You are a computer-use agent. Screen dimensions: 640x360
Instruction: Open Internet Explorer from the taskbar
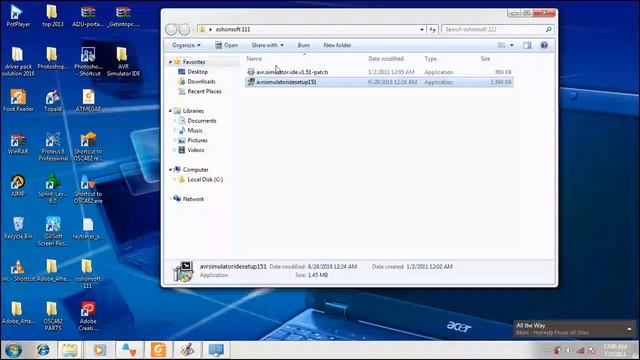[43, 350]
